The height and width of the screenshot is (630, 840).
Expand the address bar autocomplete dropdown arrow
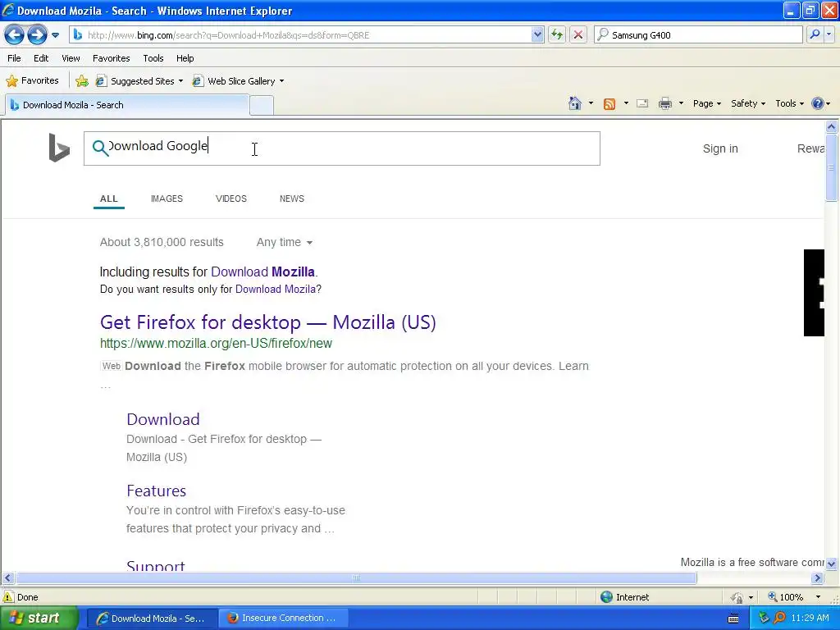coord(538,35)
